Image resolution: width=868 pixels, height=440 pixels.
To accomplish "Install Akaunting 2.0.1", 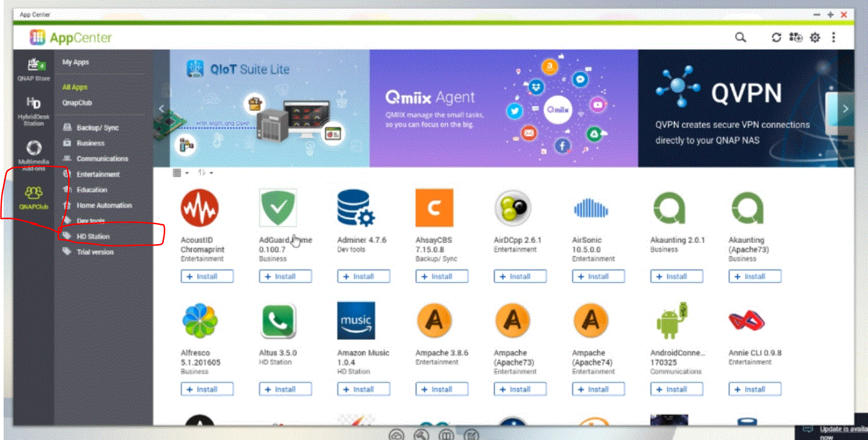I will click(677, 277).
